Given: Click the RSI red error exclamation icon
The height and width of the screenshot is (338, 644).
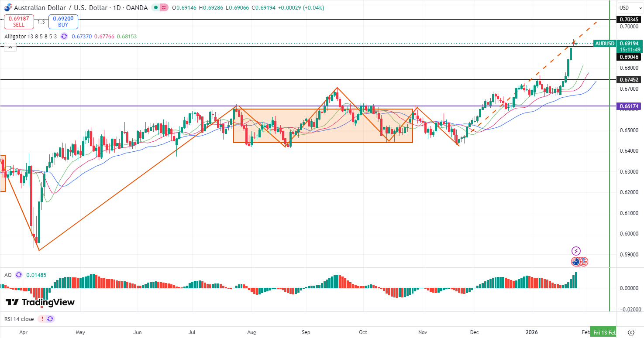Looking at the screenshot, I should pyautogui.click(x=42, y=319).
